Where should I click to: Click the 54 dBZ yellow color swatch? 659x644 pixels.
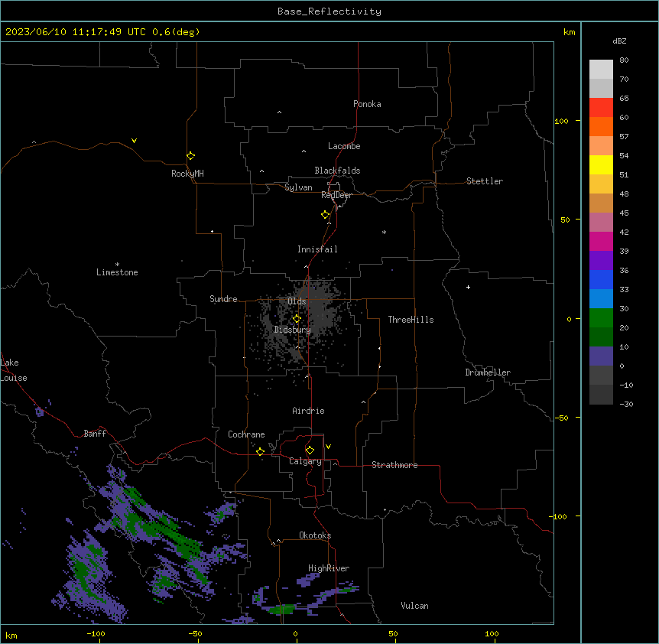(601, 164)
